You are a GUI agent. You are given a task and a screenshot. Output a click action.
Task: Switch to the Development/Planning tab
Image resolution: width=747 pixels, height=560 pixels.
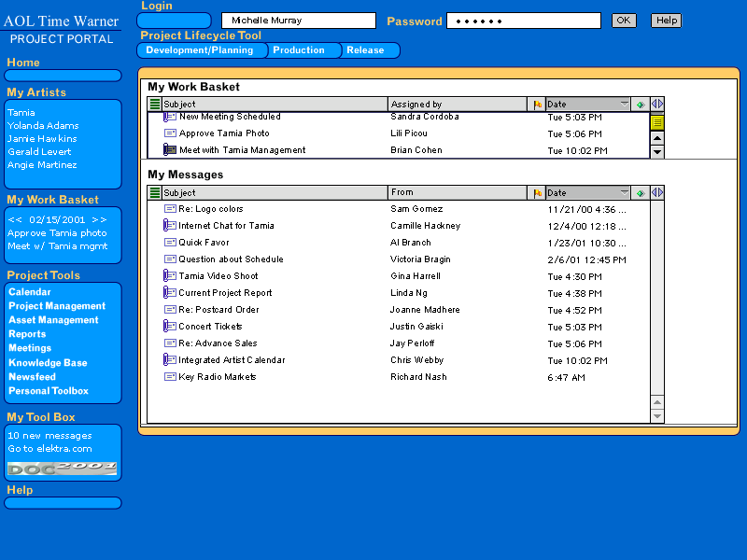[x=200, y=50]
